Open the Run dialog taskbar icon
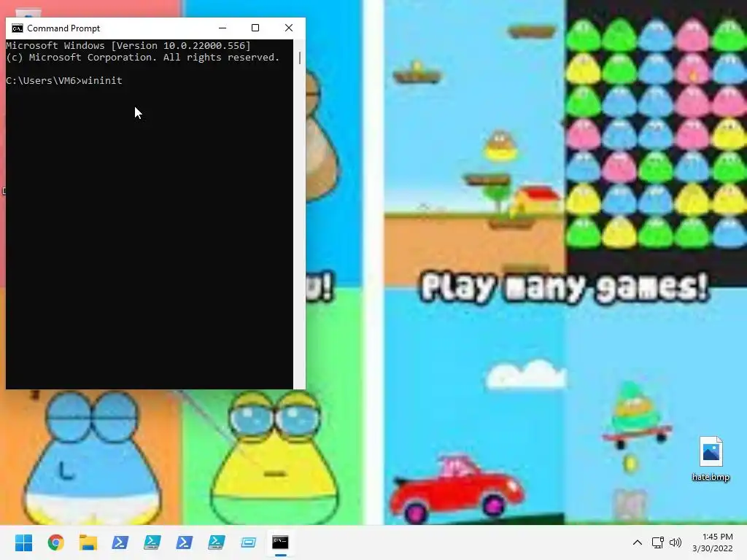 coord(248,542)
